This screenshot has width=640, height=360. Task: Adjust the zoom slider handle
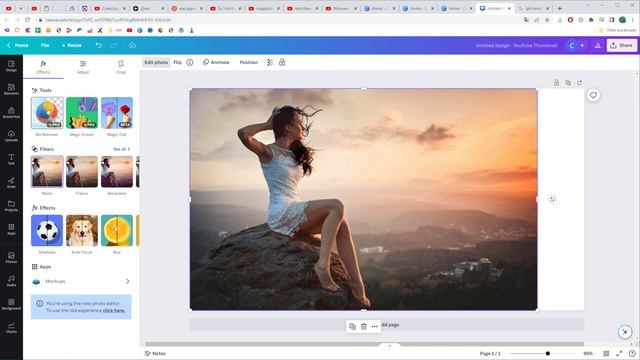pos(548,353)
